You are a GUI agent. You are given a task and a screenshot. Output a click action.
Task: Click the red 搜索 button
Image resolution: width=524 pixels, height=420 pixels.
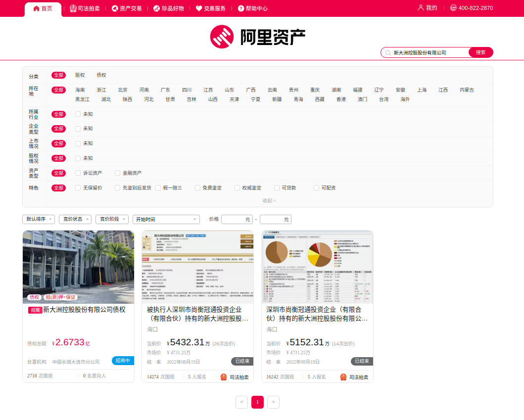coord(480,52)
